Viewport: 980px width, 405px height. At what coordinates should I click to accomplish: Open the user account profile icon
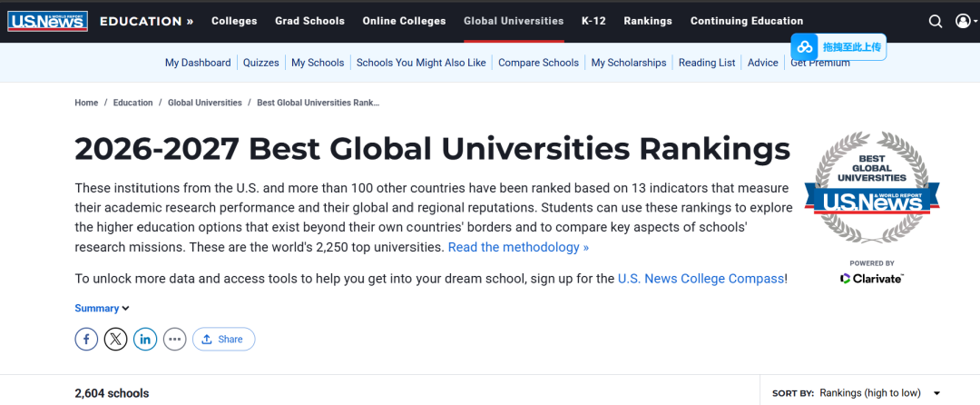pos(963,21)
